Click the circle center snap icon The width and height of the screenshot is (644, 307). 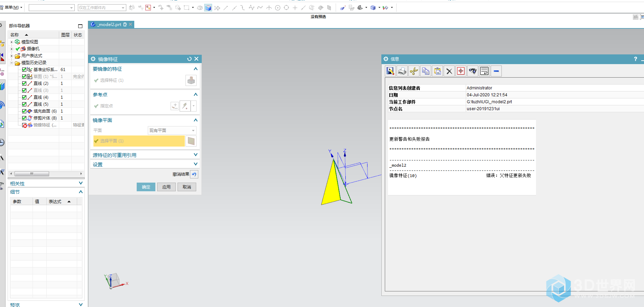click(x=278, y=8)
